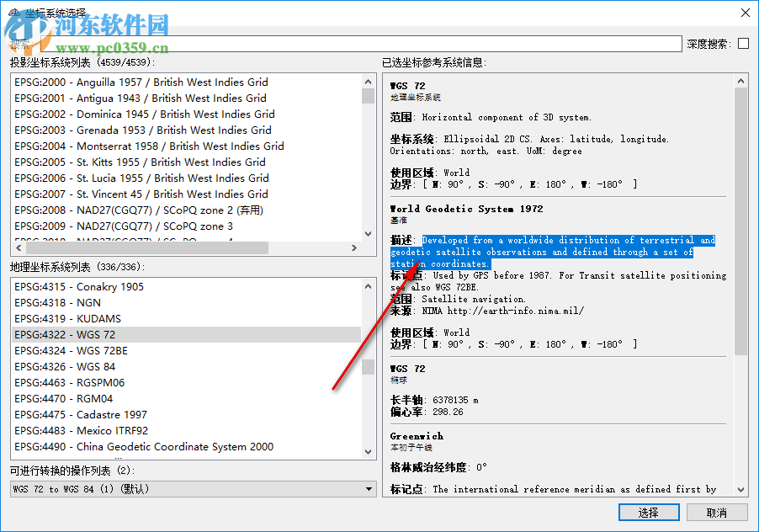
Task: Select EPSG:2009 - NAD27(CGQ77) SCoPQ zone 3
Action: (186, 226)
